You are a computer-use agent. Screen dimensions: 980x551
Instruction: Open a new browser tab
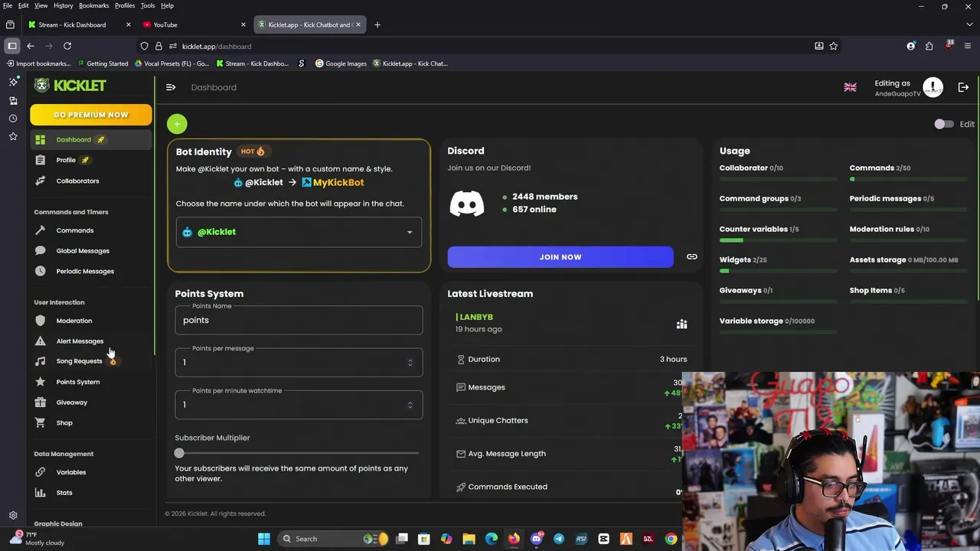(377, 24)
